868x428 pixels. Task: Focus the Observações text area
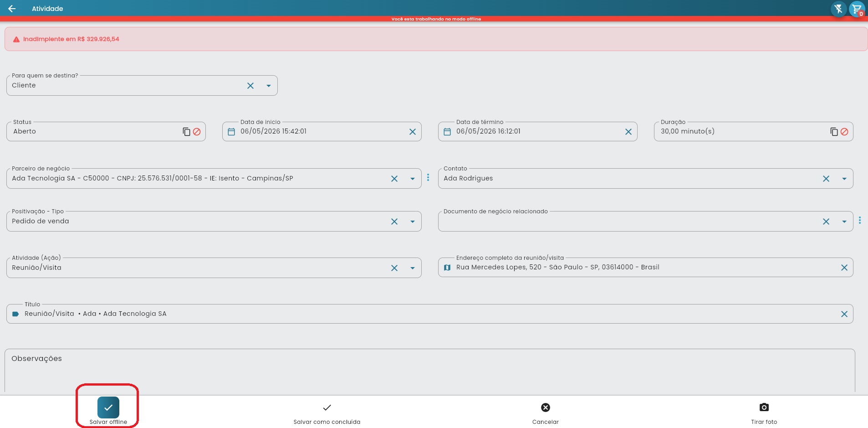click(x=430, y=371)
